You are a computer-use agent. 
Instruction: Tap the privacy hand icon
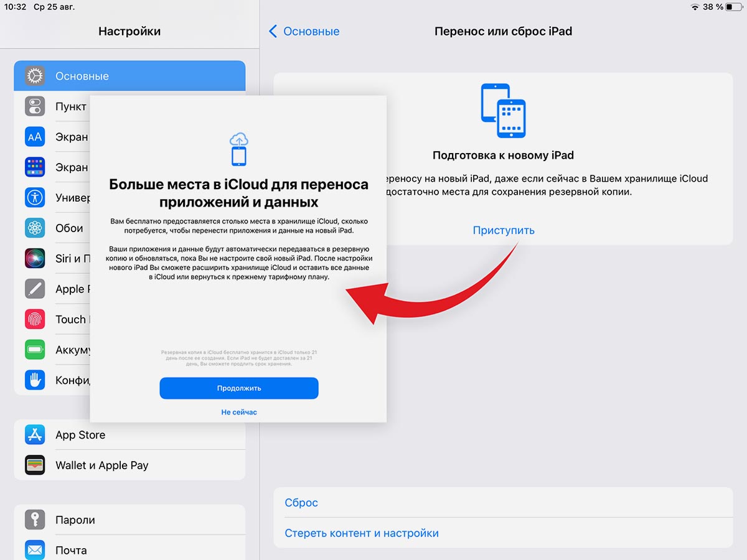click(x=35, y=380)
